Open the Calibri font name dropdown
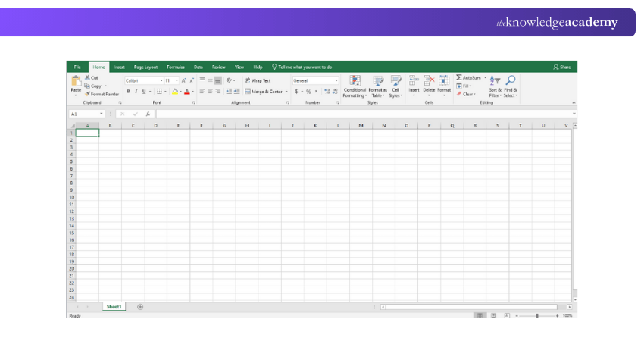Image resolution: width=644 pixels, height=341 pixels. tap(161, 80)
